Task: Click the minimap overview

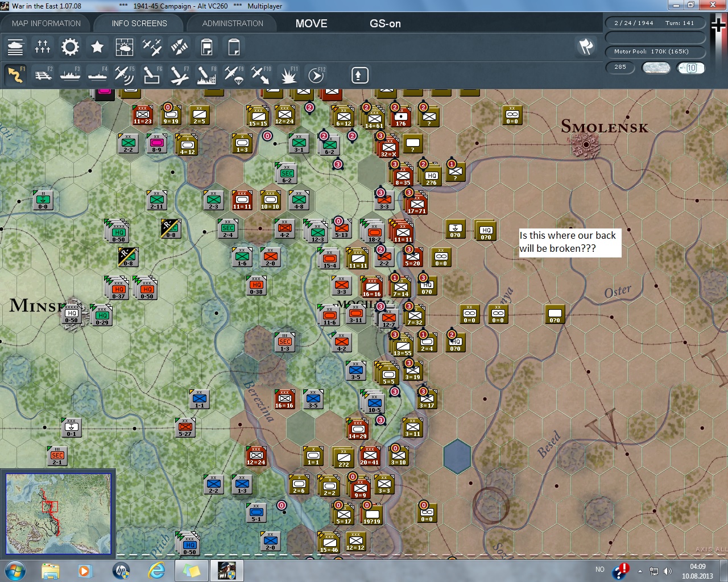Action: click(58, 513)
